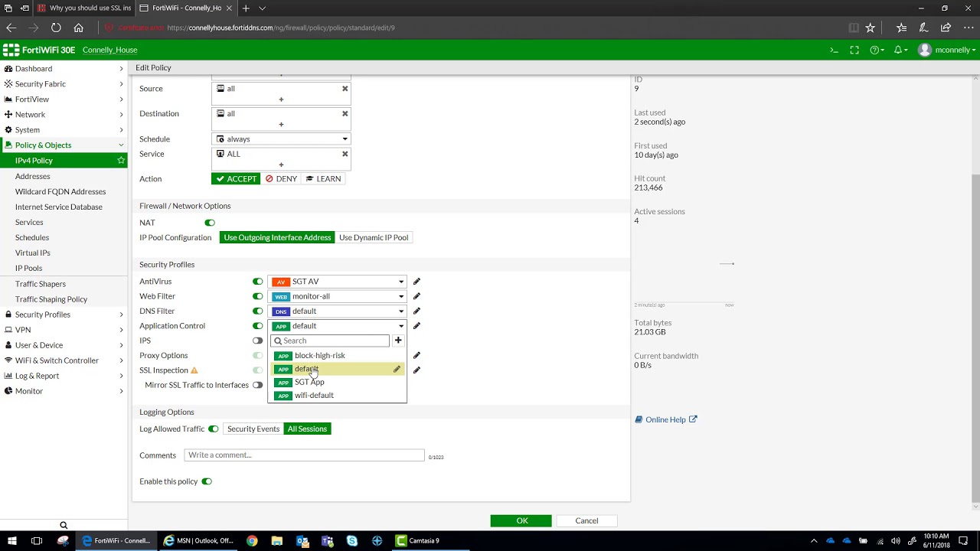The width and height of the screenshot is (980, 551).
Task: Open Chrome from the taskbar
Action: point(252,540)
